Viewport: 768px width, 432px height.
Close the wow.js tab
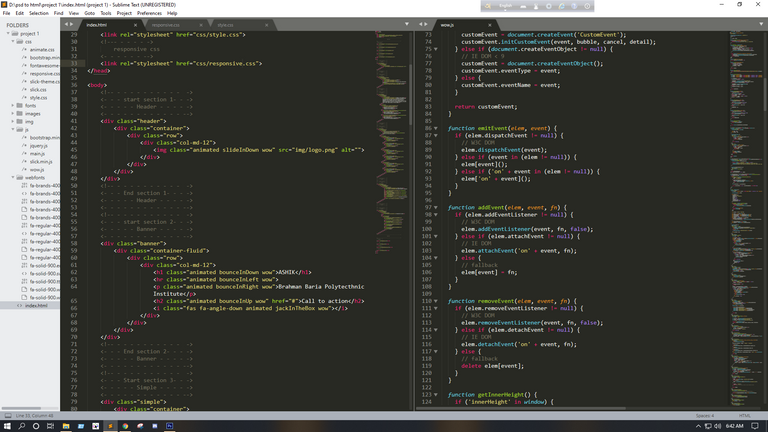click(489, 25)
